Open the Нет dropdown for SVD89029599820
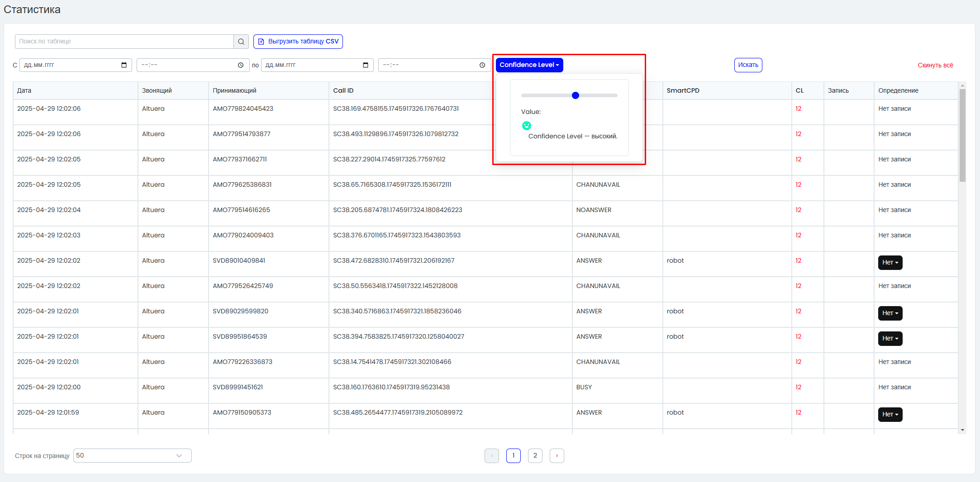Viewport: 980px width, 482px height. 890,313
